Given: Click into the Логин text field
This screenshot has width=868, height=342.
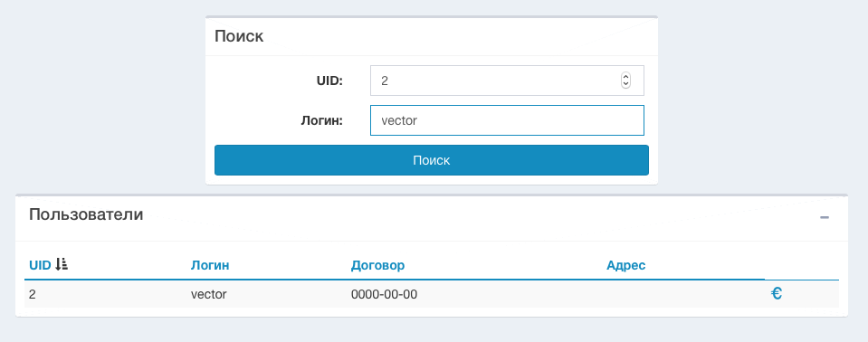Looking at the screenshot, I should (507, 120).
